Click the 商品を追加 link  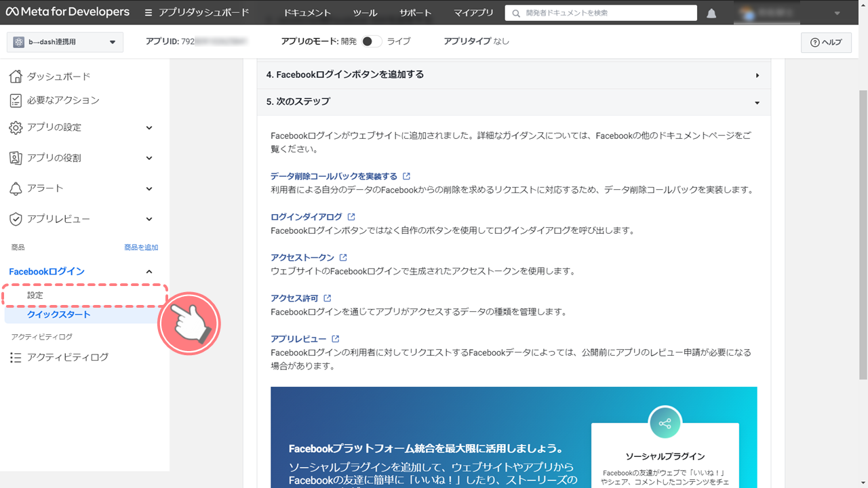(x=141, y=247)
